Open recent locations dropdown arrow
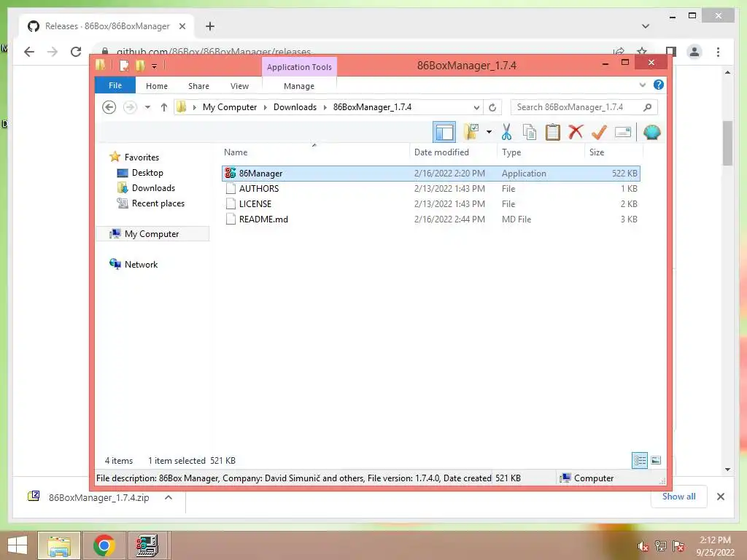 [x=147, y=107]
